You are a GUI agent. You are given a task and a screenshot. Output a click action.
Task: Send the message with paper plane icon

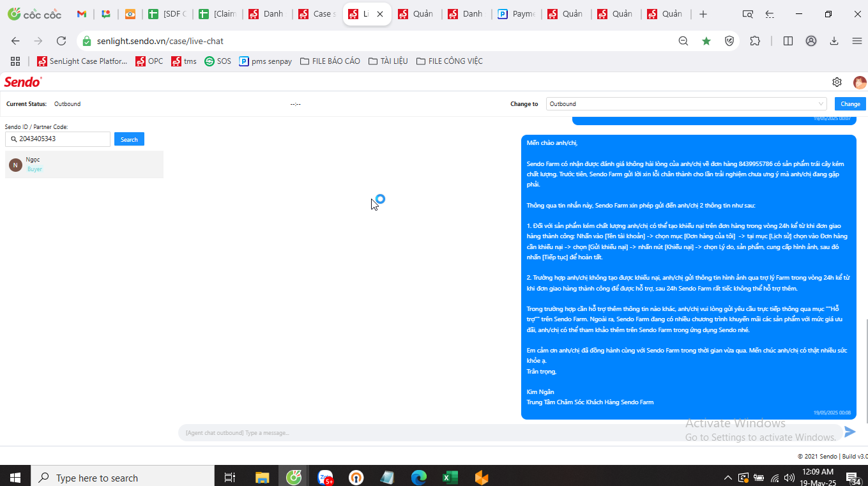click(x=850, y=432)
